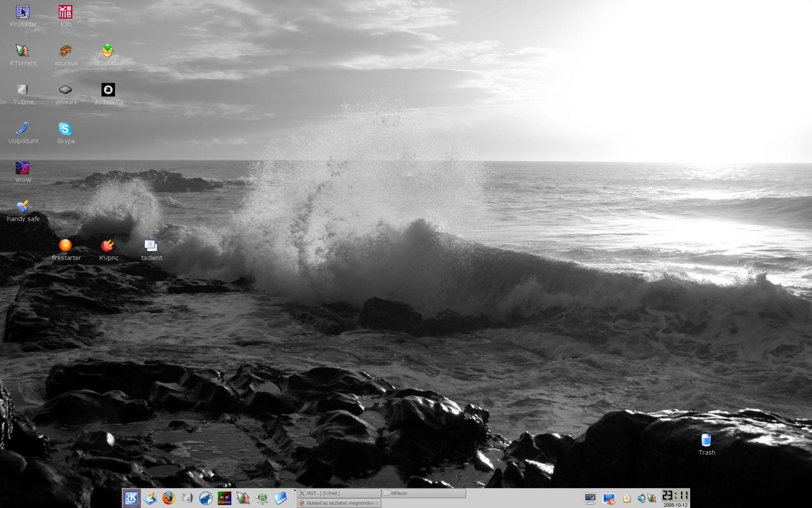Expand the taskbar window list arrow
Viewport: 812px width, 508px height.
295,491
